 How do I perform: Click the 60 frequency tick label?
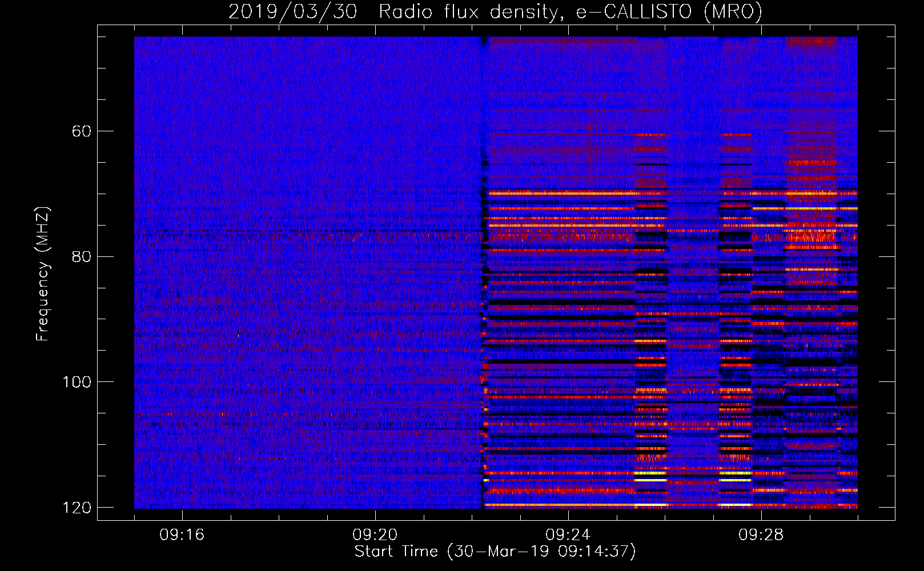pyautogui.click(x=82, y=131)
